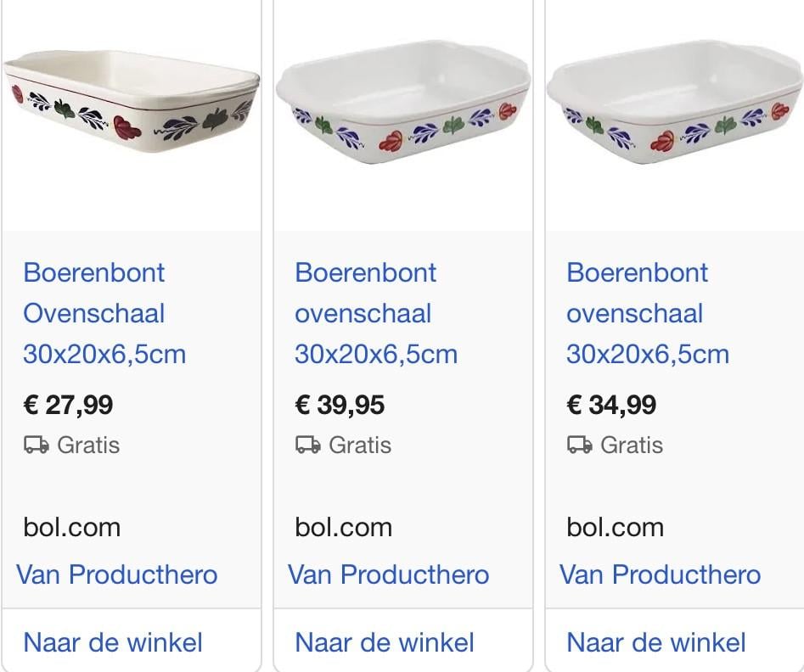
Task: Click the shipping truck icon under € 34,99
Action: (578, 445)
